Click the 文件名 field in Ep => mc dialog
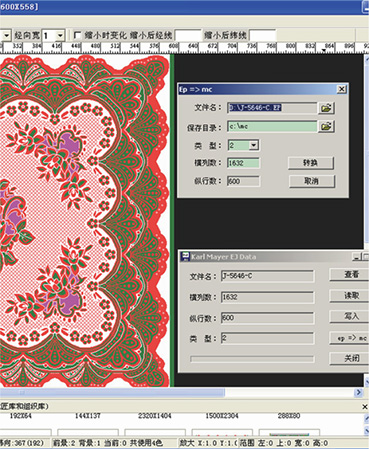The width and height of the screenshot is (369, 449). [x=272, y=108]
